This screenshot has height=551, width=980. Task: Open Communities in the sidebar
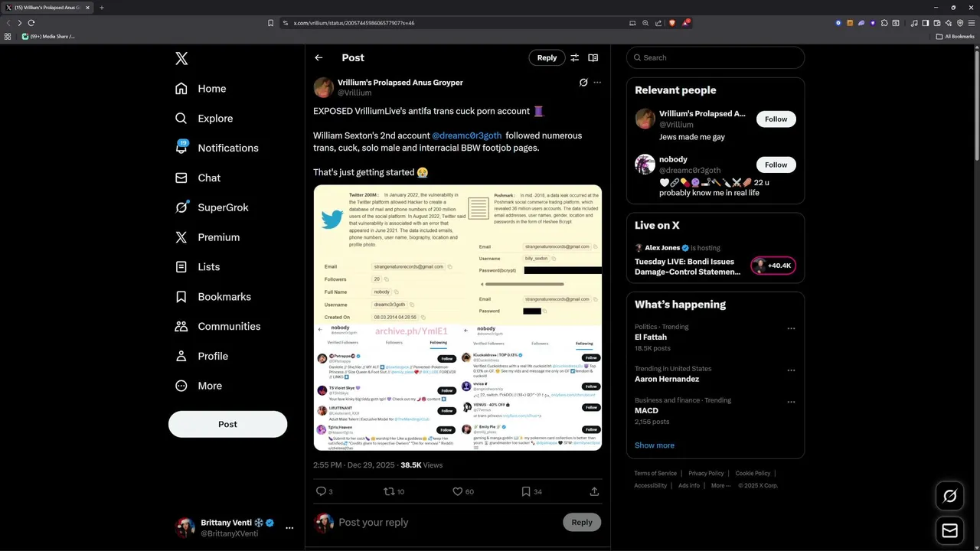pos(217,326)
